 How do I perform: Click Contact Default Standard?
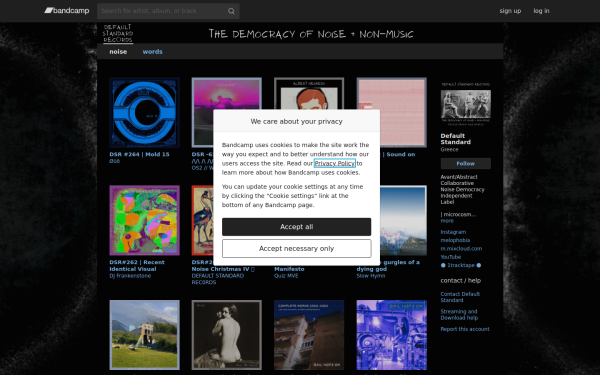pos(460,297)
